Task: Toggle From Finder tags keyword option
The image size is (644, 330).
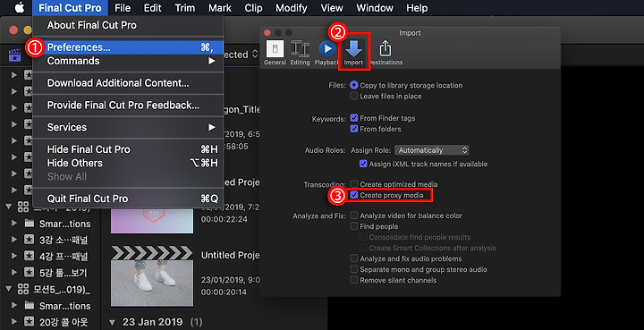Action: (x=354, y=118)
